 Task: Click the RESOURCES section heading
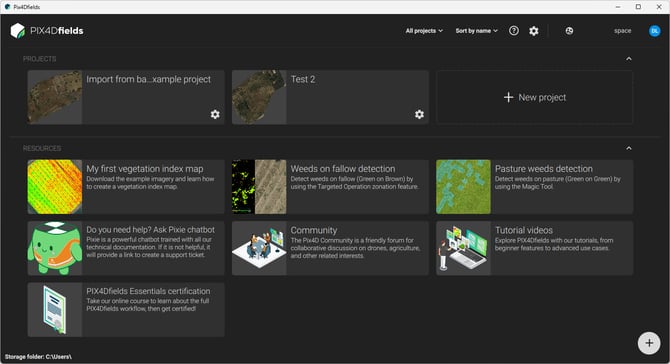click(x=42, y=148)
